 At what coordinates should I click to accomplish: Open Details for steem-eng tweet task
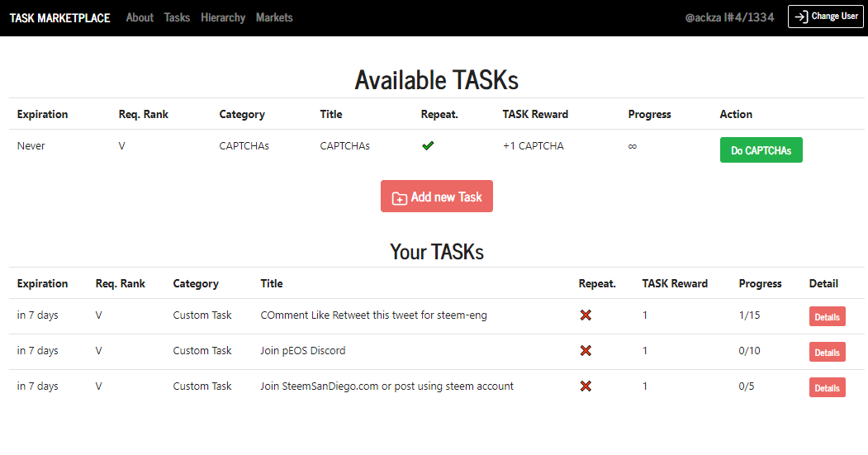pos(827,316)
